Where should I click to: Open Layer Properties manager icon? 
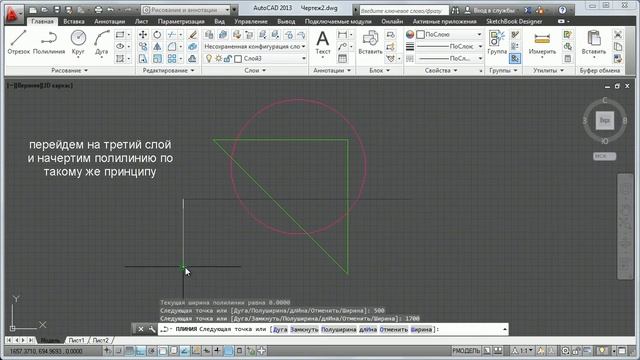coord(209,35)
